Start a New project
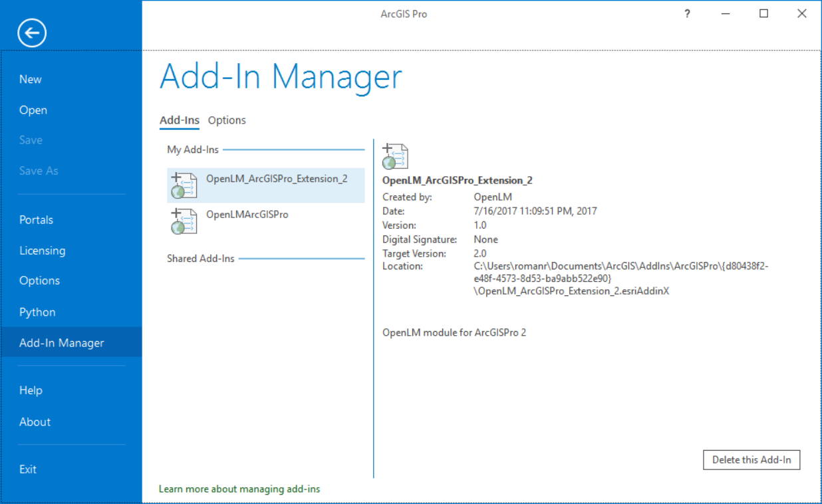Viewport: 822px width, 504px height. (31, 79)
